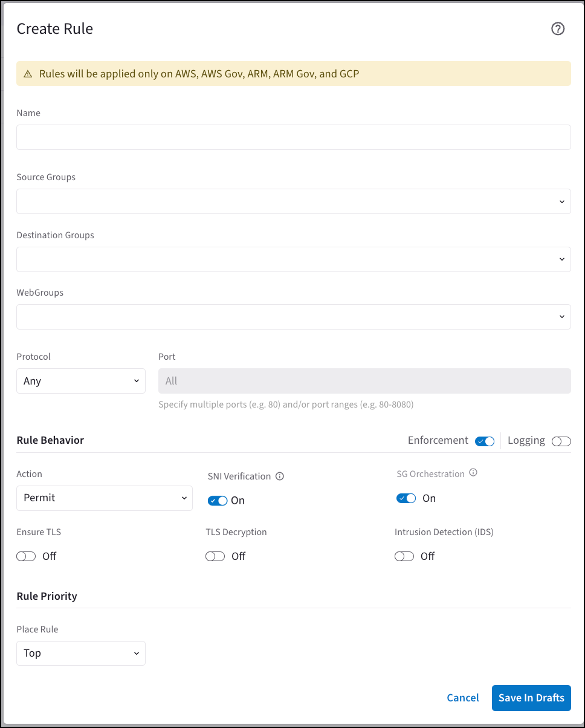Expand the Source Groups dropdown

pyautogui.click(x=293, y=201)
